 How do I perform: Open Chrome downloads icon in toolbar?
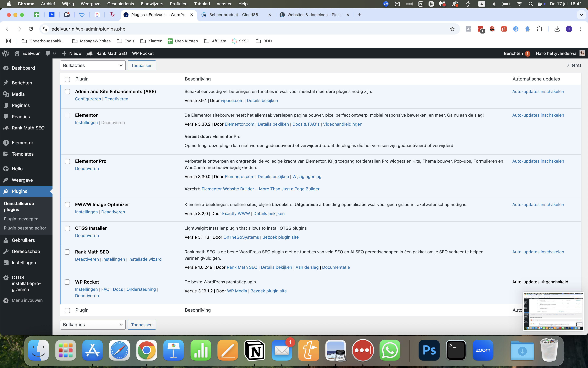tap(557, 29)
